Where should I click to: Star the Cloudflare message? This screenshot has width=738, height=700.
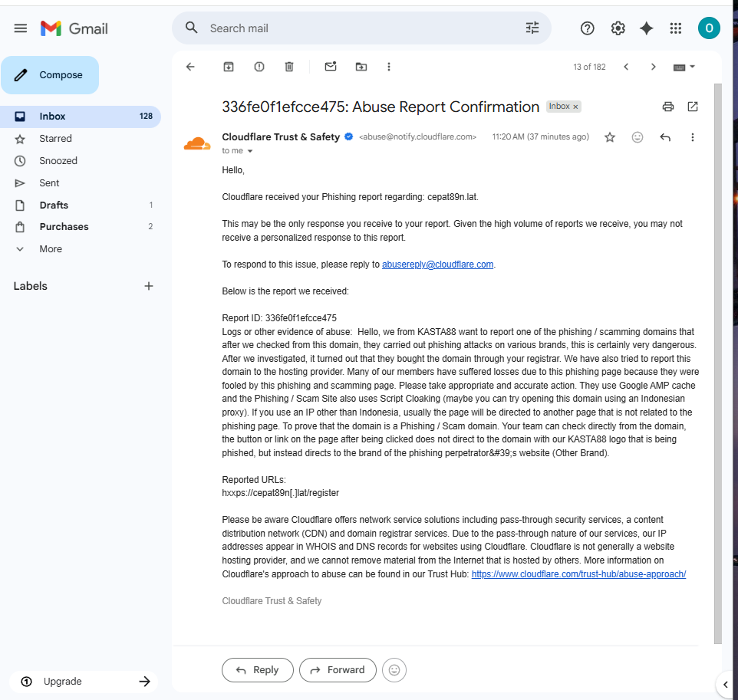coord(610,137)
